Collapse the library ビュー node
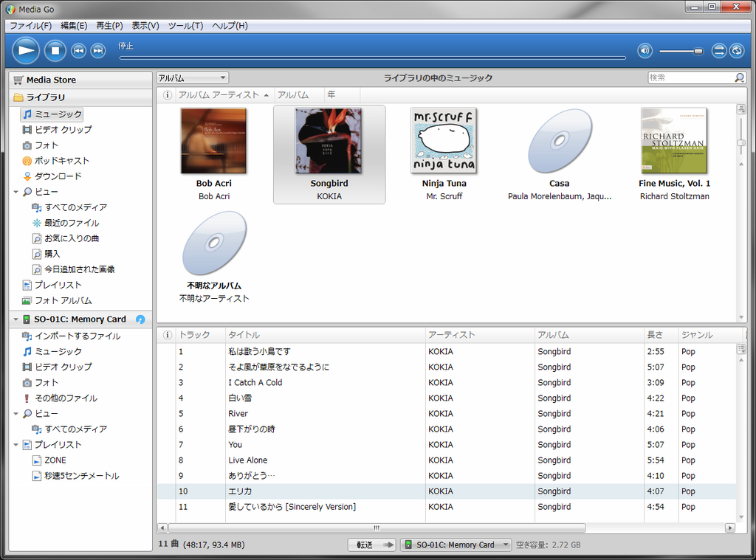The width and height of the screenshot is (756, 560). pyautogui.click(x=16, y=192)
